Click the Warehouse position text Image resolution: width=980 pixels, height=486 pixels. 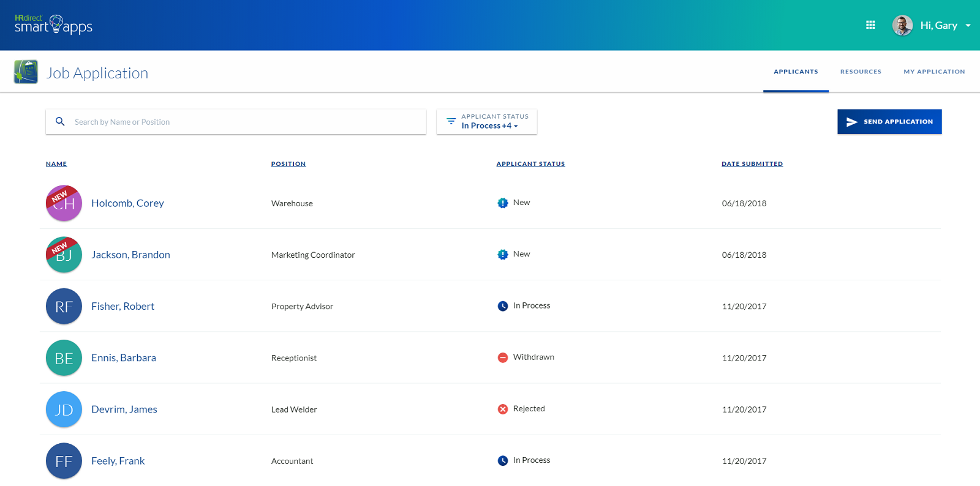pyautogui.click(x=292, y=203)
